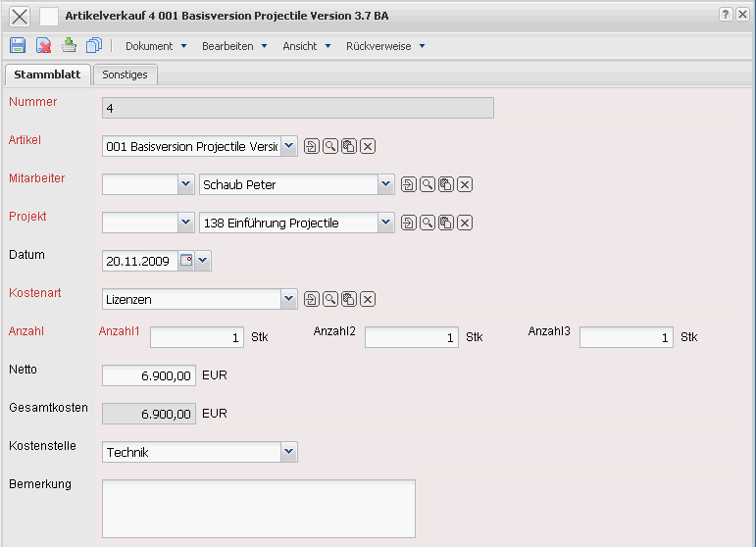The image size is (756, 547).
Task: Search Artikel with magnifier icon
Action: 330,146
